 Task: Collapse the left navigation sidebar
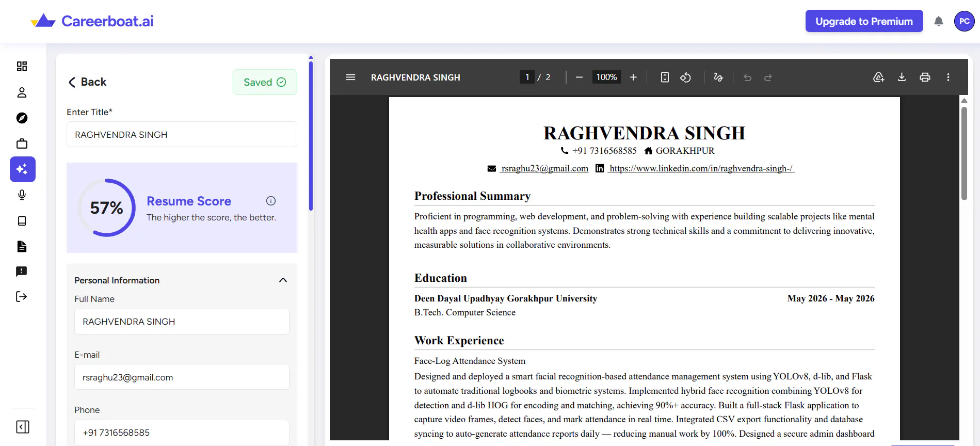tap(23, 427)
